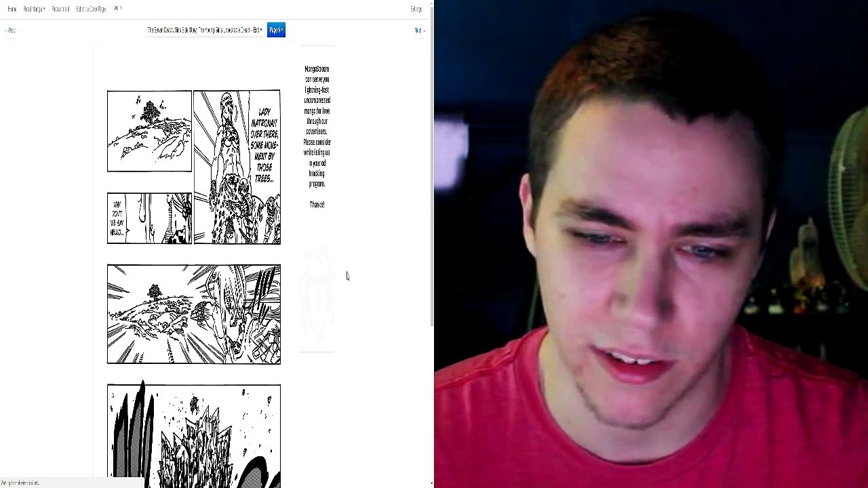Image resolution: width=868 pixels, height=488 pixels.
Task: Open Settings in the top right
Action: pyautogui.click(x=416, y=9)
